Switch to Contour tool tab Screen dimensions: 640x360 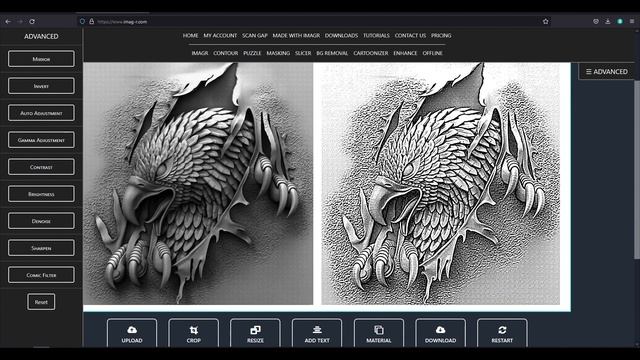pyautogui.click(x=225, y=53)
